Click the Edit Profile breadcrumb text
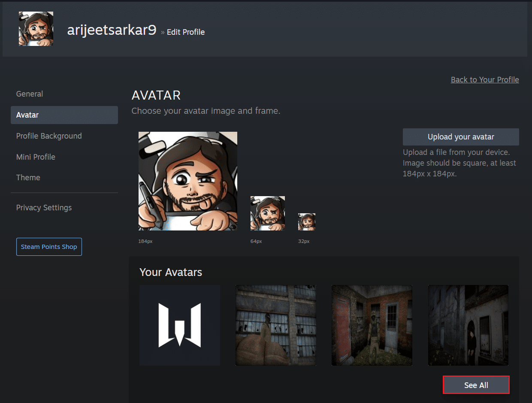This screenshot has height=403, width=532. click(x=186, y=32)
